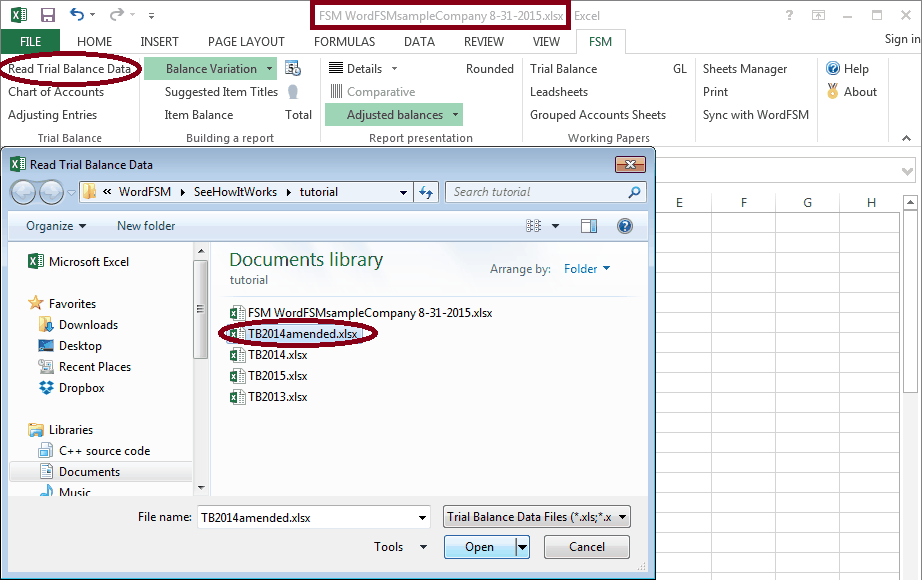Click the Total command
This screenshot has width=922, height=580.
298,115
